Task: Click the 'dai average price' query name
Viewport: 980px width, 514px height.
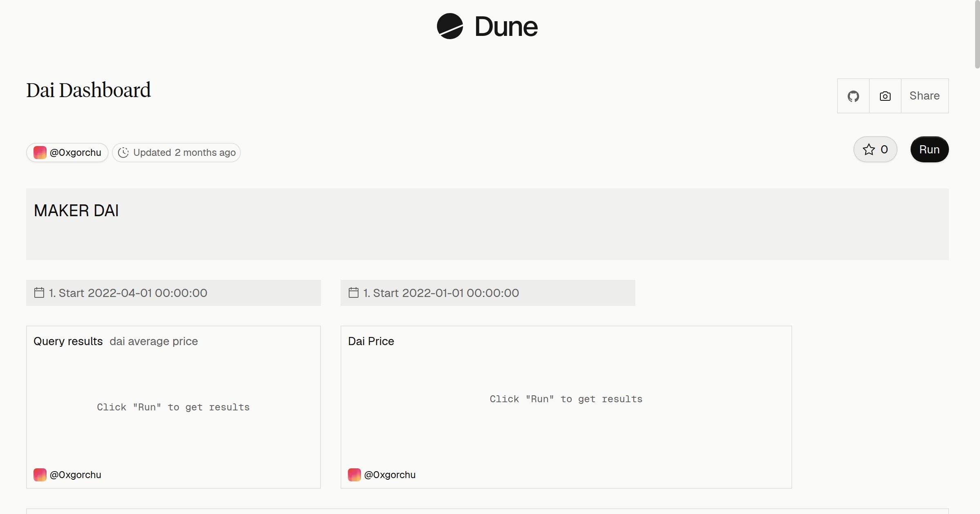Action: (154, 341)
